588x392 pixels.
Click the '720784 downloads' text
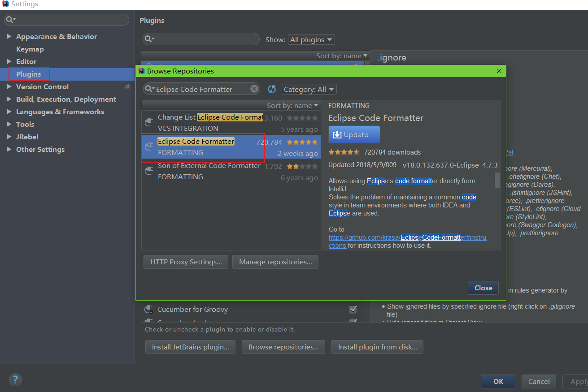[x=392, y=152]
